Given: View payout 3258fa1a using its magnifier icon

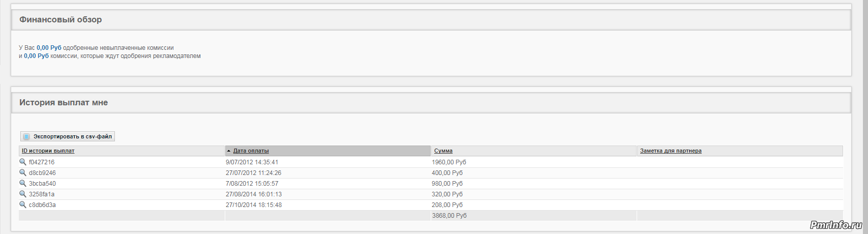Looking at the screenshot, I should (22, 194).
